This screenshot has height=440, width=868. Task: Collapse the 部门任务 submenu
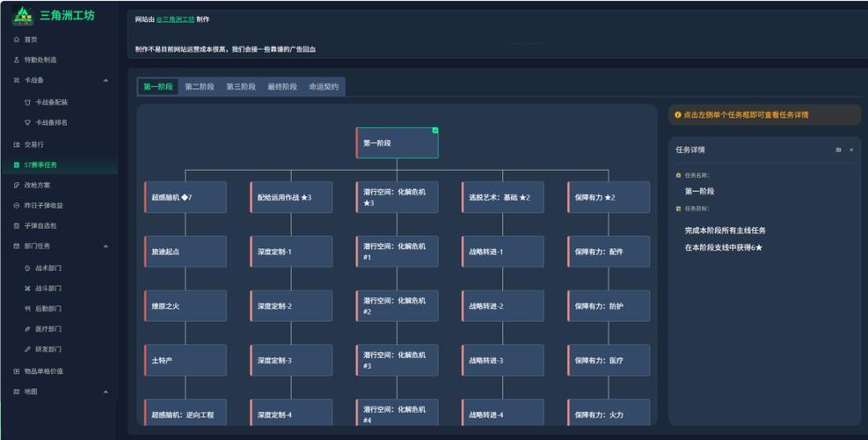click(x=106, y=246)
